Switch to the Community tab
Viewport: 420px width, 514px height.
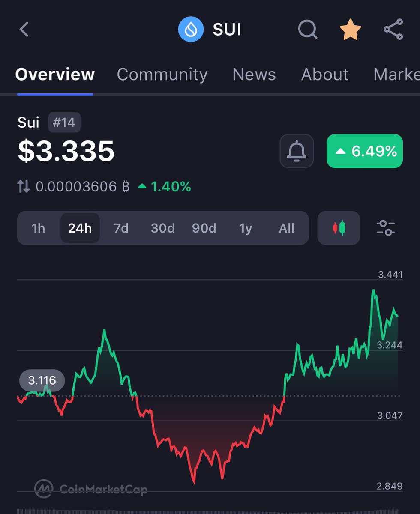pos(162,75)
